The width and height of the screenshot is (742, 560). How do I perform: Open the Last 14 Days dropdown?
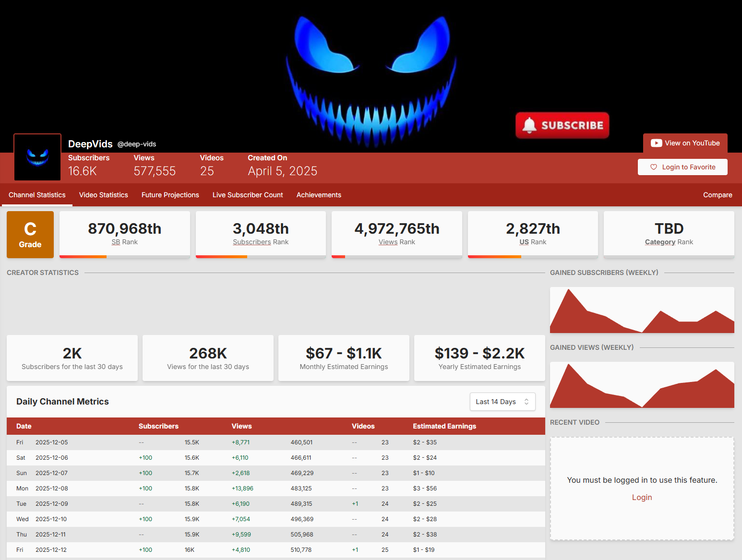pos(502,402)
